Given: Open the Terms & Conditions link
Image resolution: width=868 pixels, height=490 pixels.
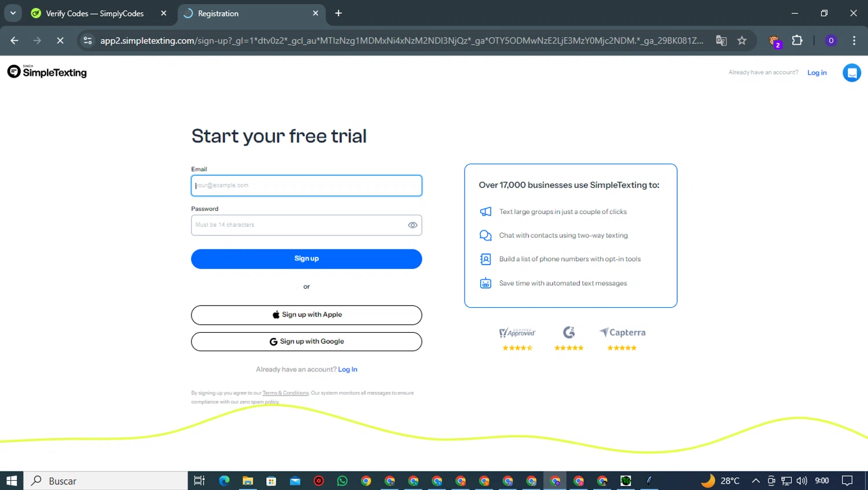Looking at the screenshot, I should 285,393.
